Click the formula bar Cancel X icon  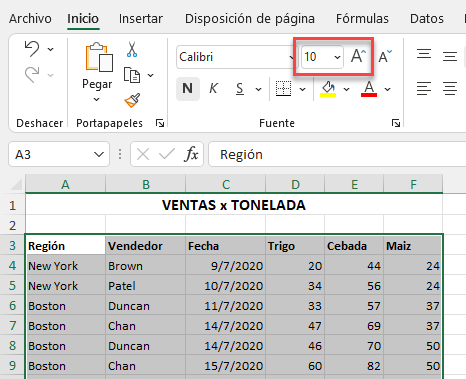[x=143, y=154]
